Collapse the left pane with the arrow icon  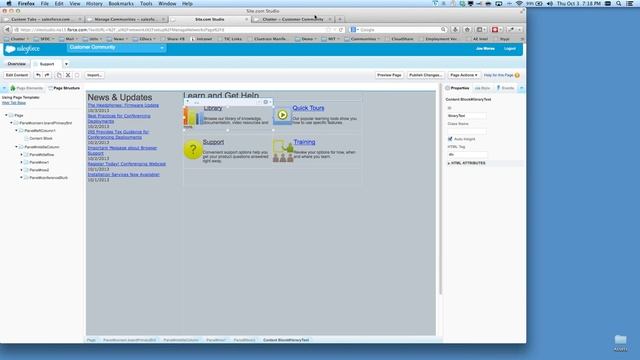[4, 88]
